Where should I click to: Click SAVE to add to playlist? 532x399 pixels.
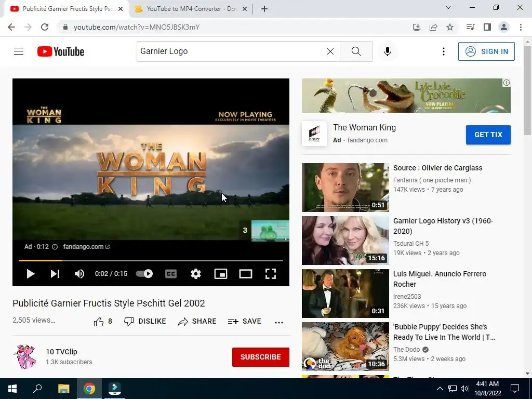click(x=245, y=321)
